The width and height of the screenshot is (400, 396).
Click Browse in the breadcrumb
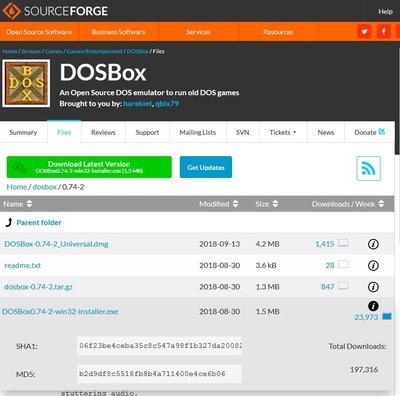tap(31, 51)
